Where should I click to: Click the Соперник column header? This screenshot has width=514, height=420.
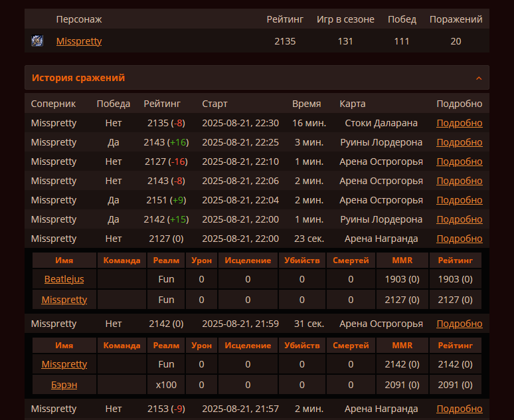pyautogui.click(x=53, y=104)
